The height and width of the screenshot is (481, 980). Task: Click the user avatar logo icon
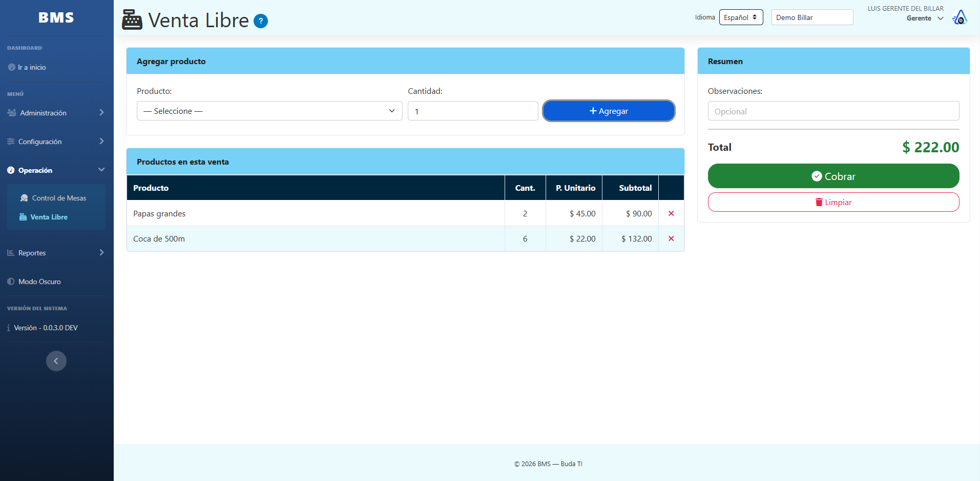tap(960, 17)
